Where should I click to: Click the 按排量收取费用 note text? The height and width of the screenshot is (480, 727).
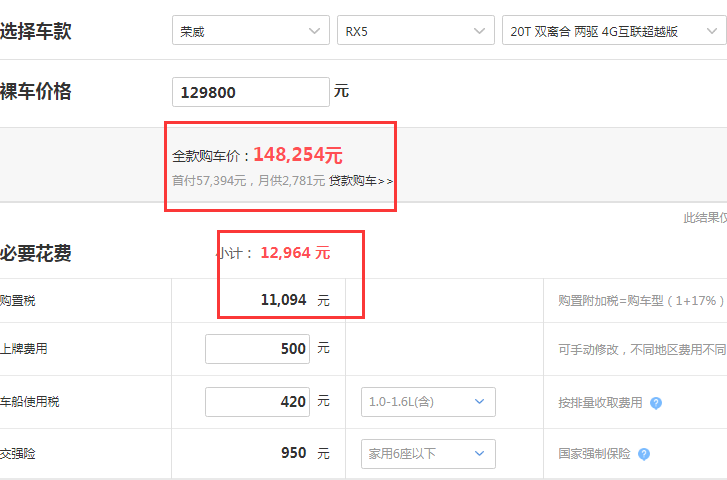pos(600,403)
